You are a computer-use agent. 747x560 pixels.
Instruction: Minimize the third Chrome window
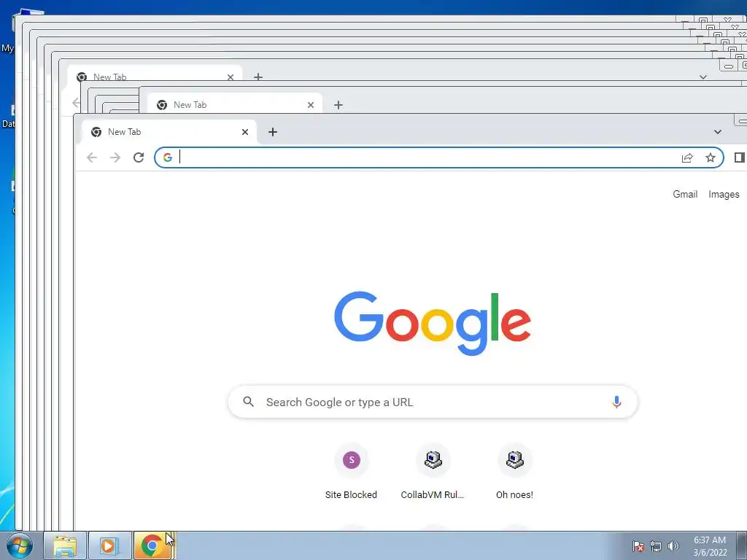click(x=729, y=66)
